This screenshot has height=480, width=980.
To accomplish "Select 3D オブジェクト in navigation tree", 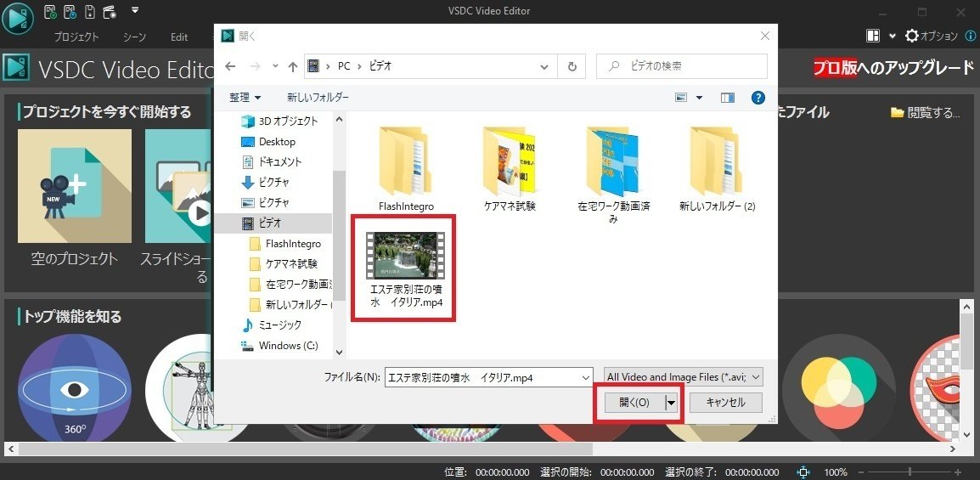I will (279, 121).
